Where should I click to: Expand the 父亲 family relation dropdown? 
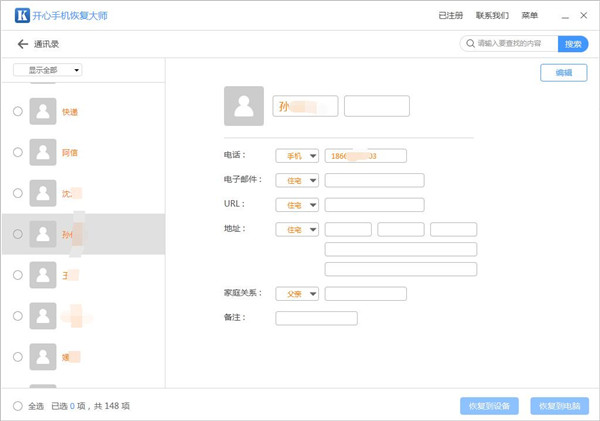click(297, 294)
